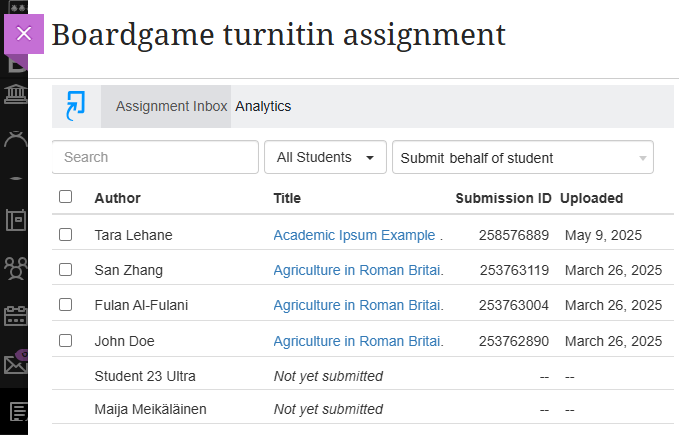Check the Fulan Al-Fulani row checkbox
Screen dimensions: 679x435
coord(66,305)
